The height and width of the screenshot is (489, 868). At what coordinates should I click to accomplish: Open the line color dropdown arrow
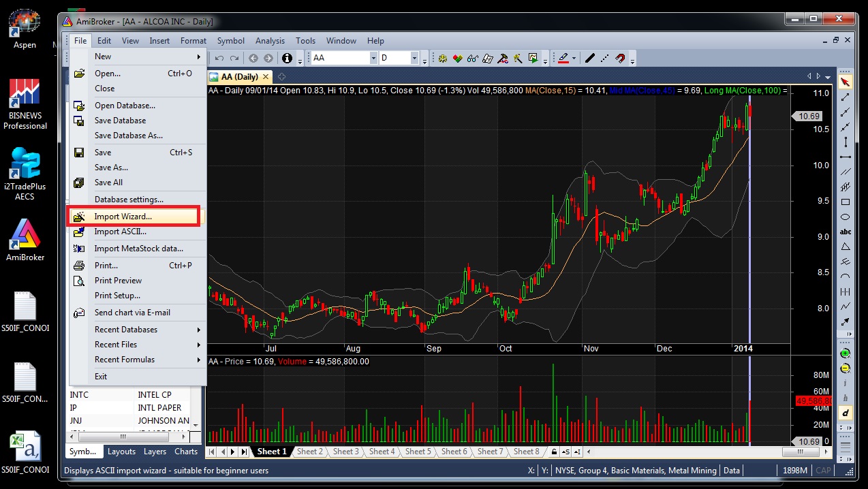click(574, 59)
